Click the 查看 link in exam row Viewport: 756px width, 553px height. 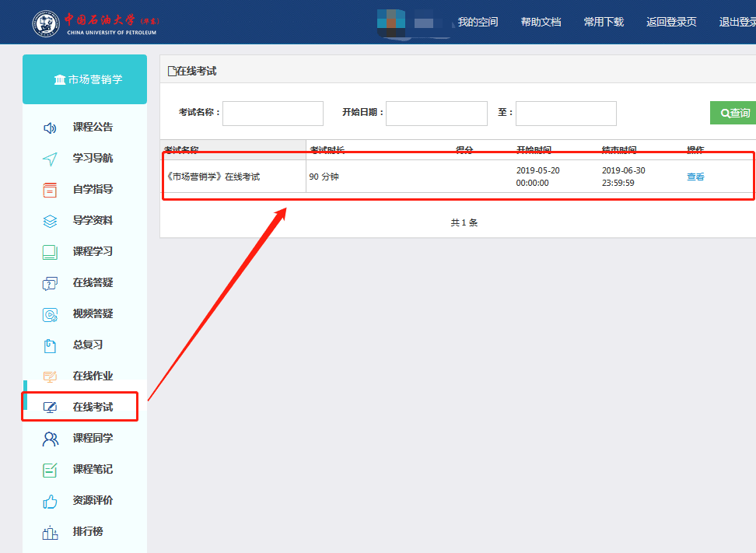[695, 177]
